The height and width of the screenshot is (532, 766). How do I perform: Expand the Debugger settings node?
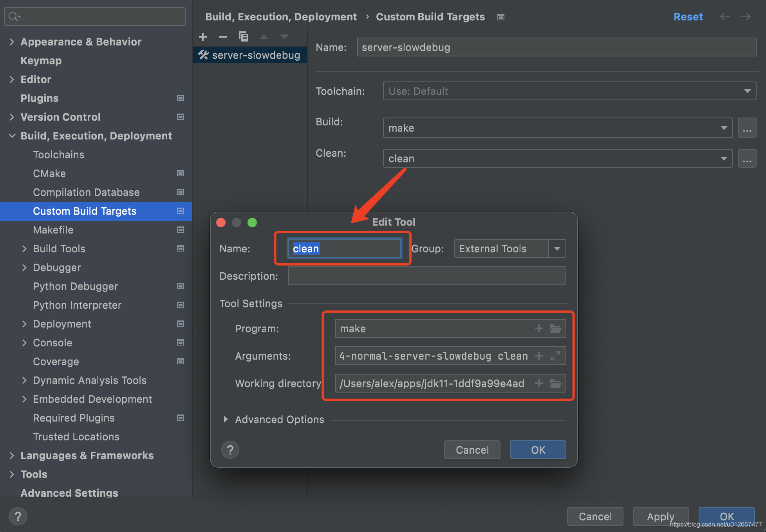[24, 268]
